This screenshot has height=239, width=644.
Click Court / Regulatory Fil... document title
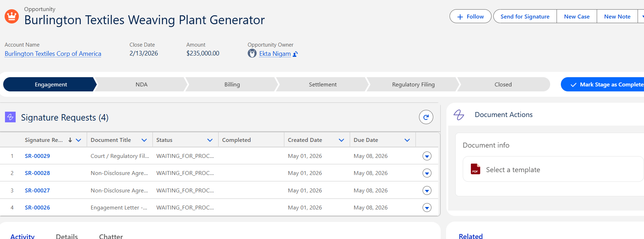(120, 156)
